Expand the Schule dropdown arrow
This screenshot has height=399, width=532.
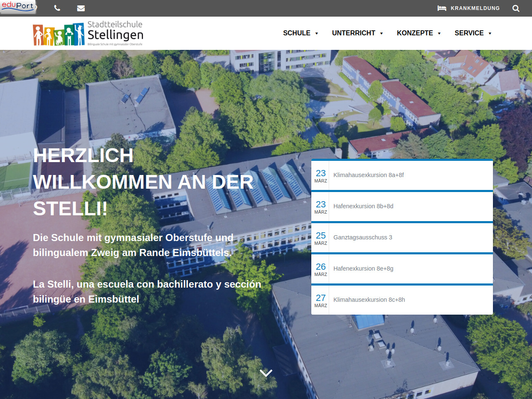(317, 33)
